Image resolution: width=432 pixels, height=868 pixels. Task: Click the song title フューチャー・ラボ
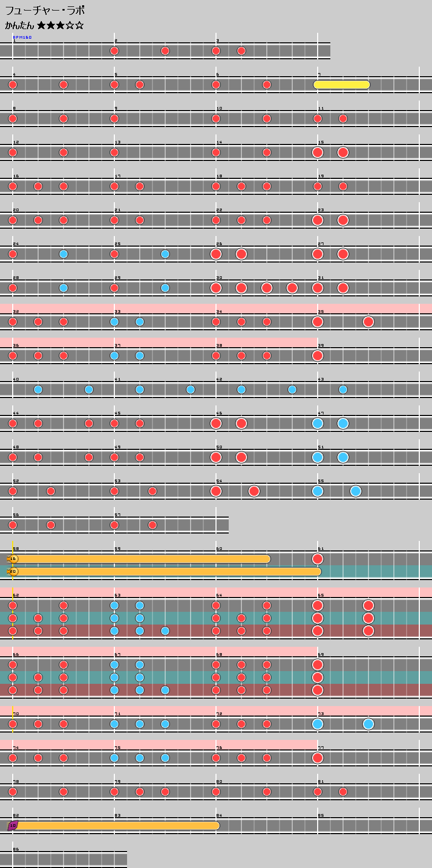point(45,11)
